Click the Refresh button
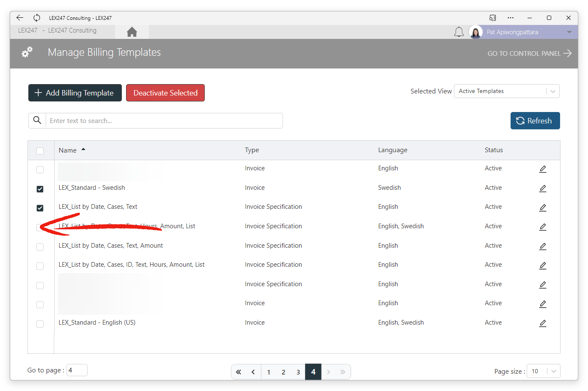Image resolution: width=588 pixels, height=391 pixels. (x=535, y=120)
